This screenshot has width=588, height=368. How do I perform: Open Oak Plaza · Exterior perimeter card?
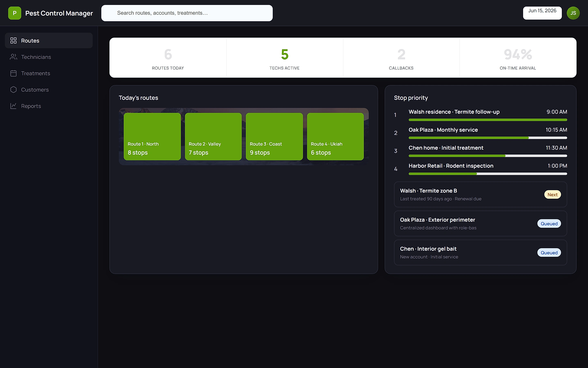click(x=480, y=223)
